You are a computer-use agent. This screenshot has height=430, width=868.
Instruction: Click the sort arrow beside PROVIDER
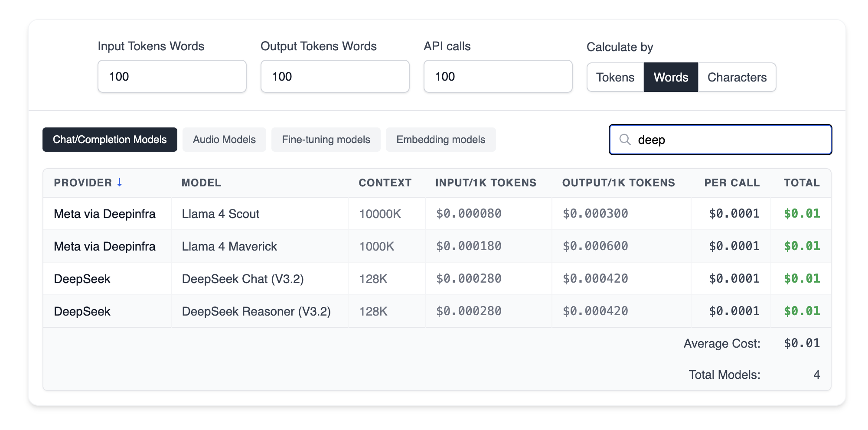120,182
